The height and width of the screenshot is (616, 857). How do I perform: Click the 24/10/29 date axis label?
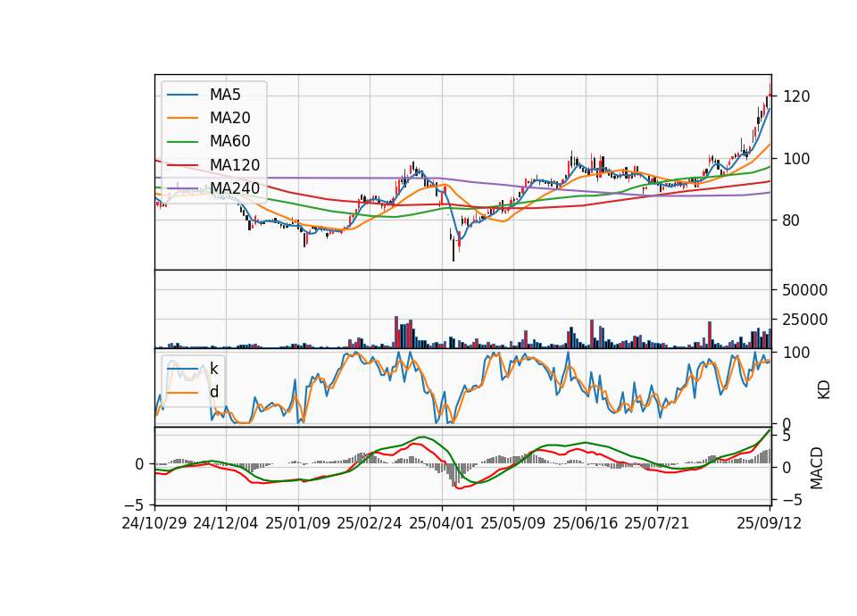coord(154,523)
